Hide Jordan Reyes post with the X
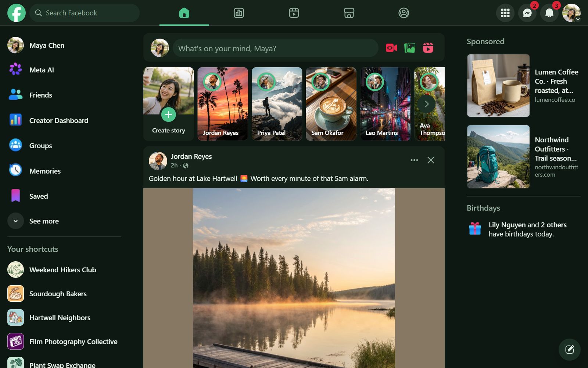Viewport: 588px width, 368px height. click(431, 160)
